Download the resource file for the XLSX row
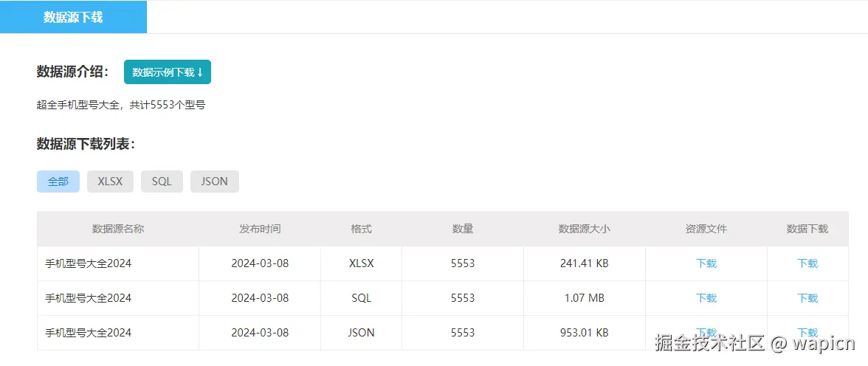This screenshot has width=868, height=366. [706, 263]
